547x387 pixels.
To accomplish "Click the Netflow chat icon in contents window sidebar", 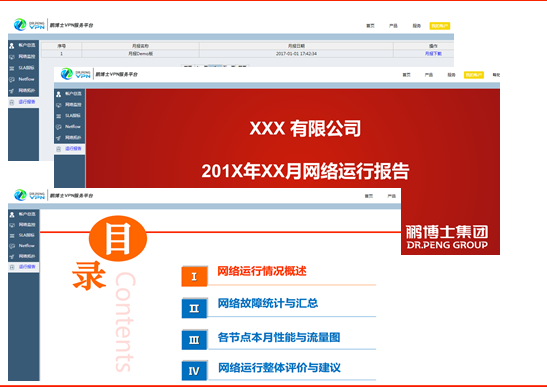I will click(x=12, y=246).
